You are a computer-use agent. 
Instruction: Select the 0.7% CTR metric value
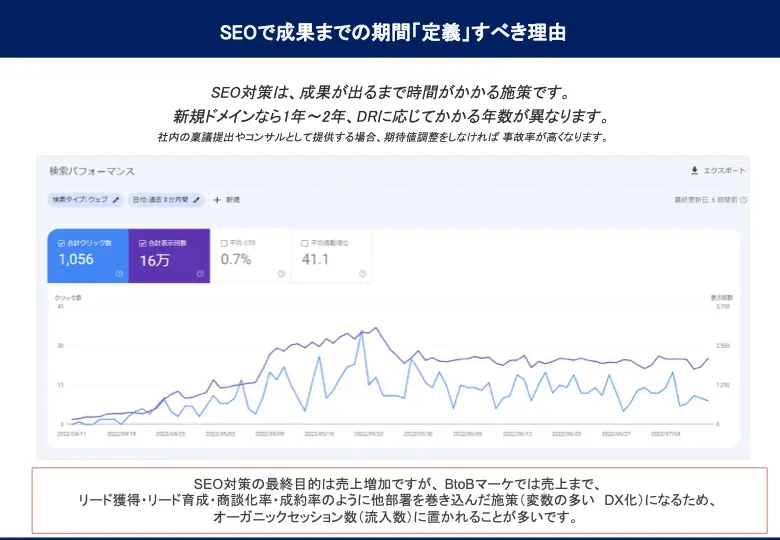point(236,259)
